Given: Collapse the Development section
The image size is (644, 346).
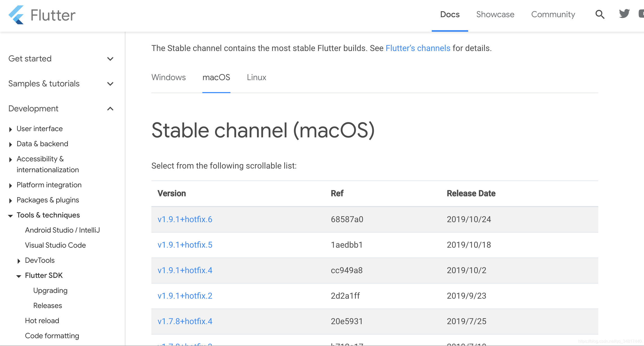Looking at the screenshot, I should pyautogui.click(x=110, y=109).
